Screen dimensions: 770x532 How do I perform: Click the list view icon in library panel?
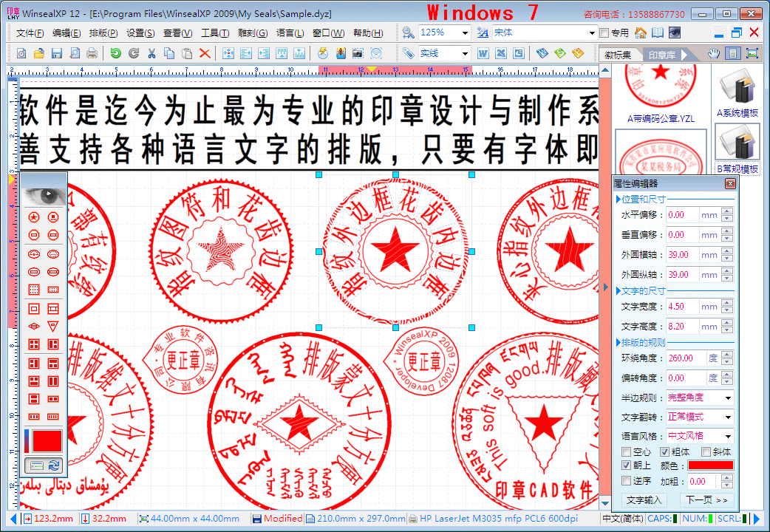click(x=732, y=53)
